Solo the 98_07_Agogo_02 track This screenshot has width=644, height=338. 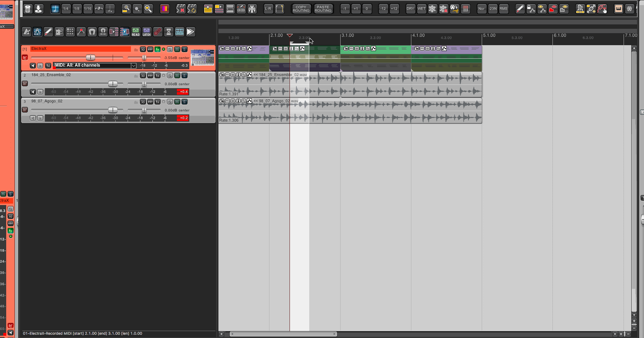(x=185, y=102)
